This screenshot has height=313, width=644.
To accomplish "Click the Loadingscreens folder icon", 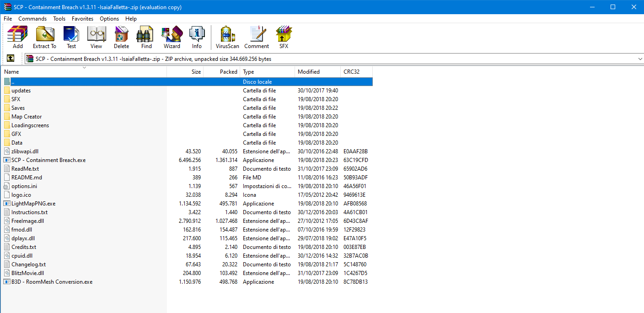I will [7, 125].
